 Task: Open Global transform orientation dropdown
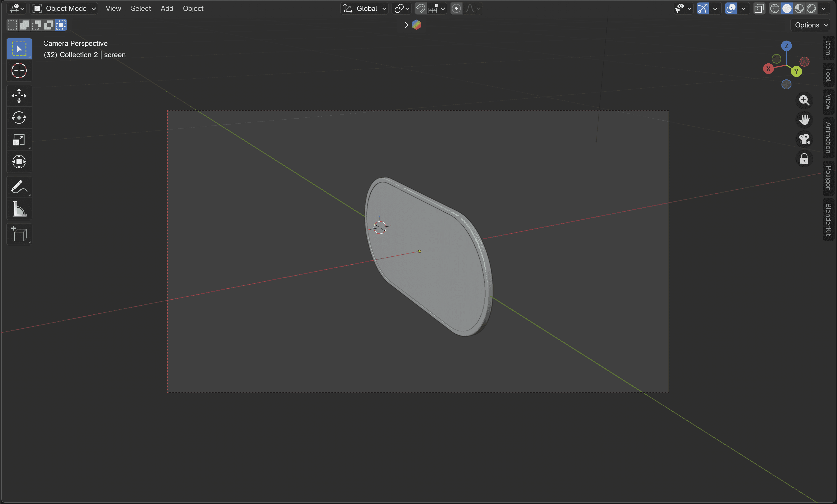point(365,8)
